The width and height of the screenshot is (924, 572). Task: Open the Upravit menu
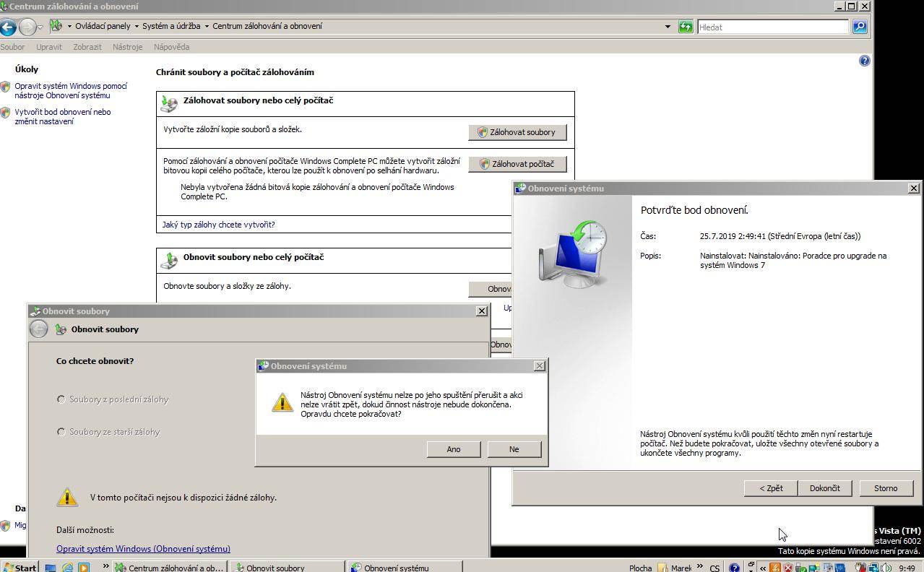49,47
